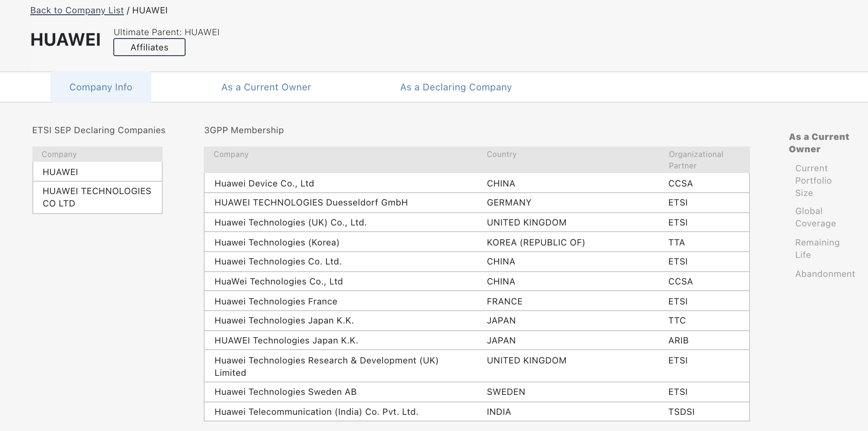The height and width of the screenshot is (431, 868).
Task: Click the Country column header
Action: (502, 154)
